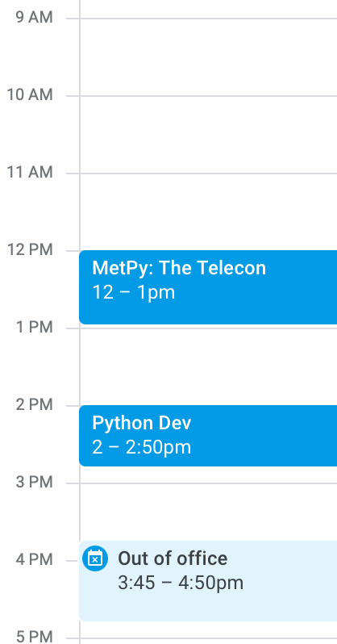
Task: Click the 4 PM hour label
Action: 35,559
